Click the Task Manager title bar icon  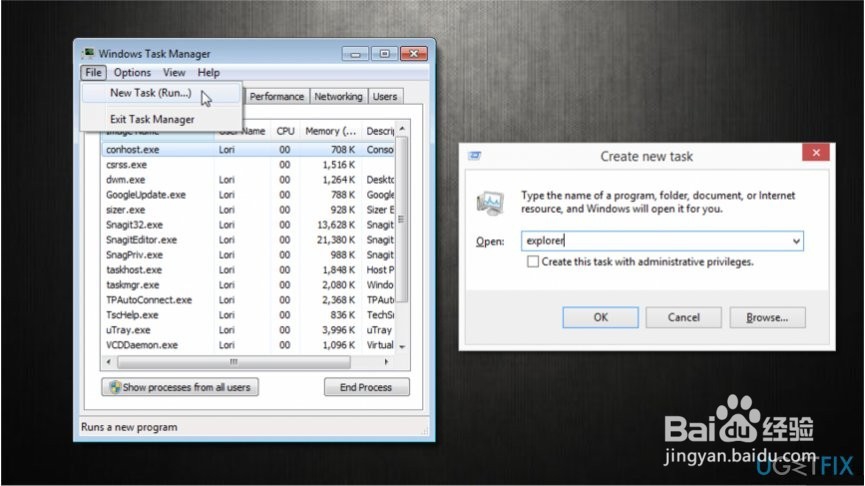click(x=88, y=53)
